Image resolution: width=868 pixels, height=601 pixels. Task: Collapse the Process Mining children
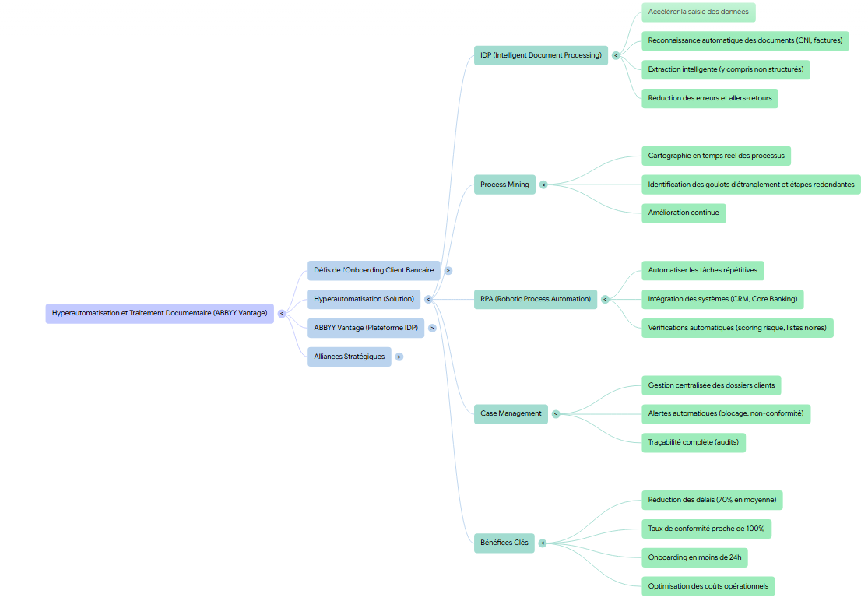click(x=543, y=185)
